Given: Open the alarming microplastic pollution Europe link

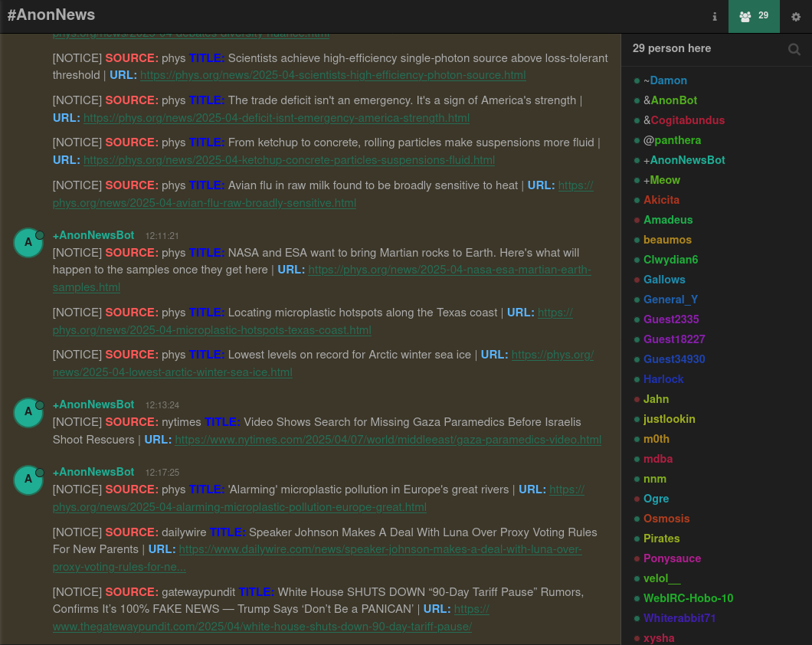Looking at the screenshot, I should pos(239,507).
